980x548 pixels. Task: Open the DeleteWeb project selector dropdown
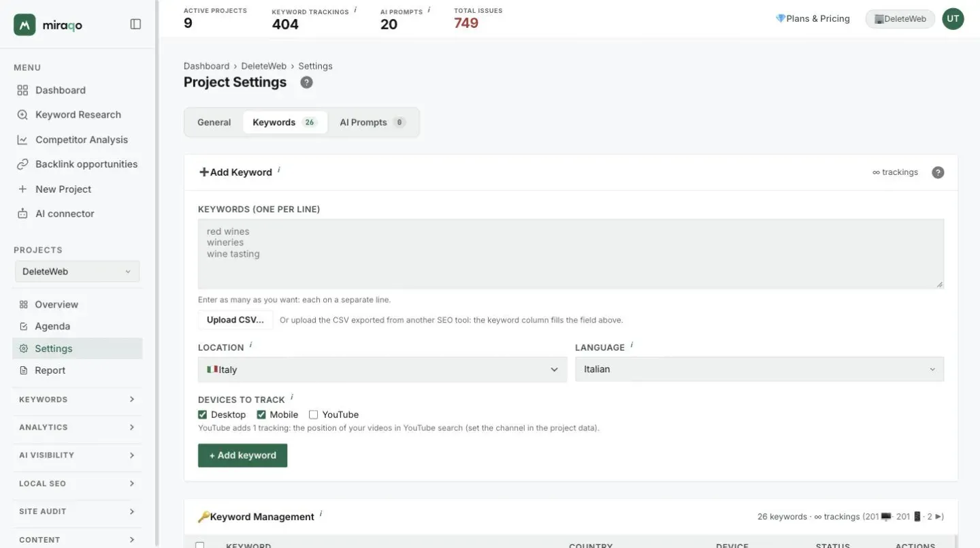[77, 272]
